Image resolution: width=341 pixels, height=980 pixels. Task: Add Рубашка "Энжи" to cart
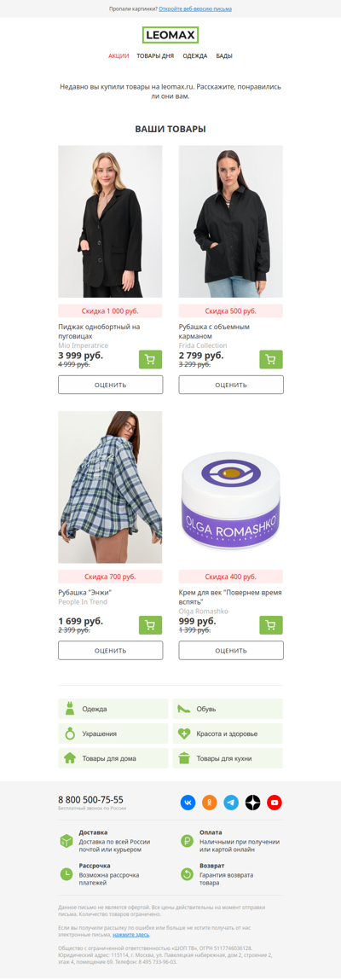tap(150, 625)
